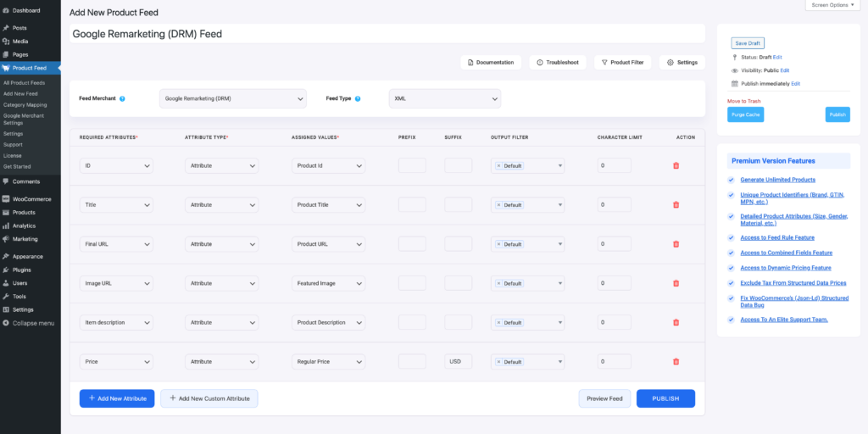
Task: Click the Posts pin icon
Action: (6, 28)
